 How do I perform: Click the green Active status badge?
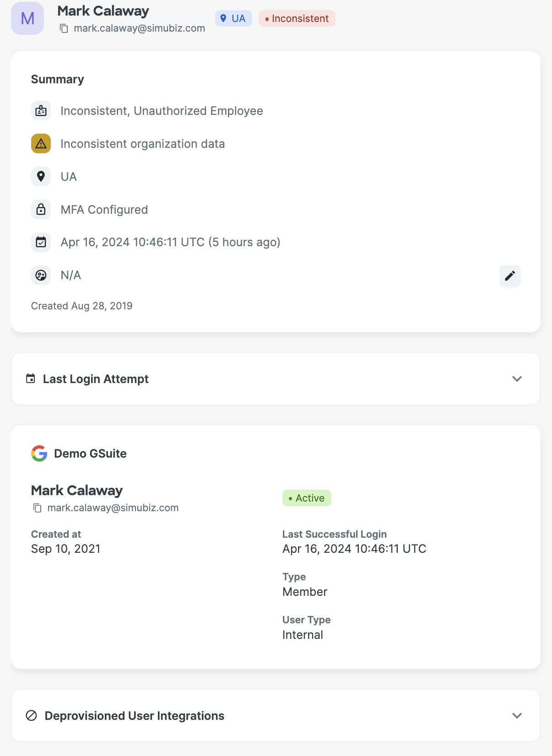[x=307, y=498]
